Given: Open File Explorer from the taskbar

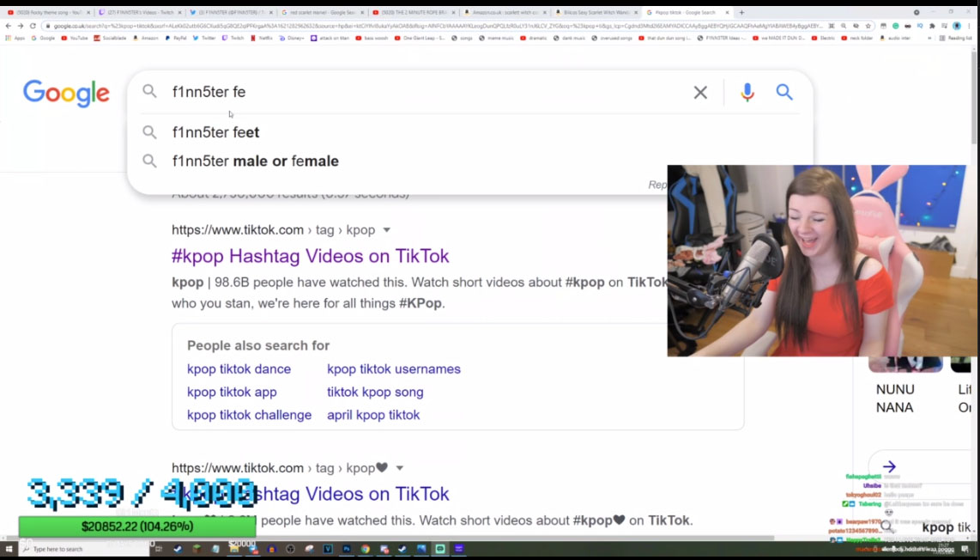Looking at the screenshot, I should (234, 549).
